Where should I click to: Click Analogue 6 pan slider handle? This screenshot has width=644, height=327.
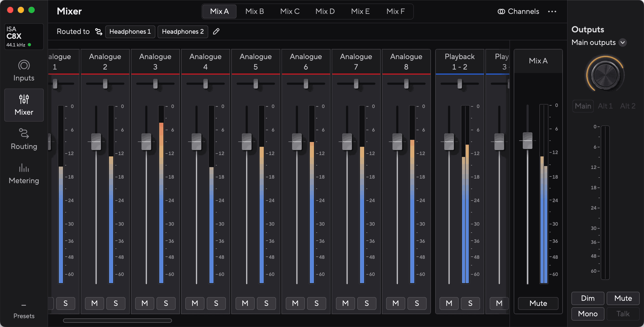[x=306, y=84]
